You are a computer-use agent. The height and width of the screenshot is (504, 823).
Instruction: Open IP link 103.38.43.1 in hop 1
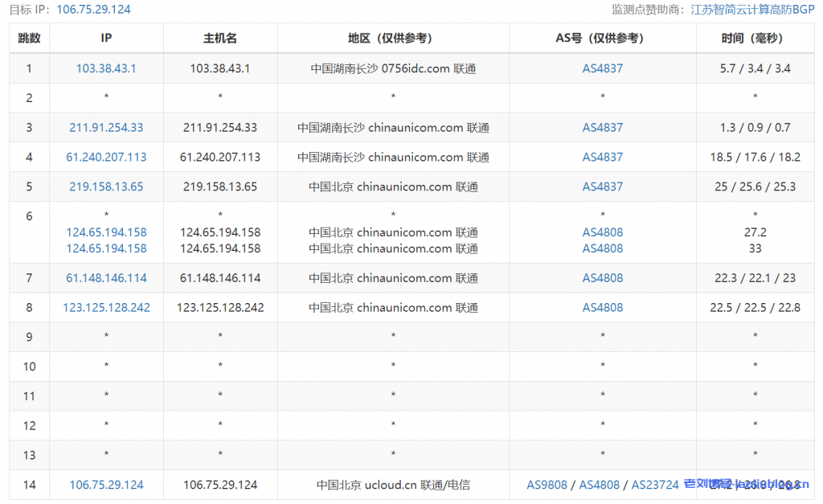click(x=106, y=68)
